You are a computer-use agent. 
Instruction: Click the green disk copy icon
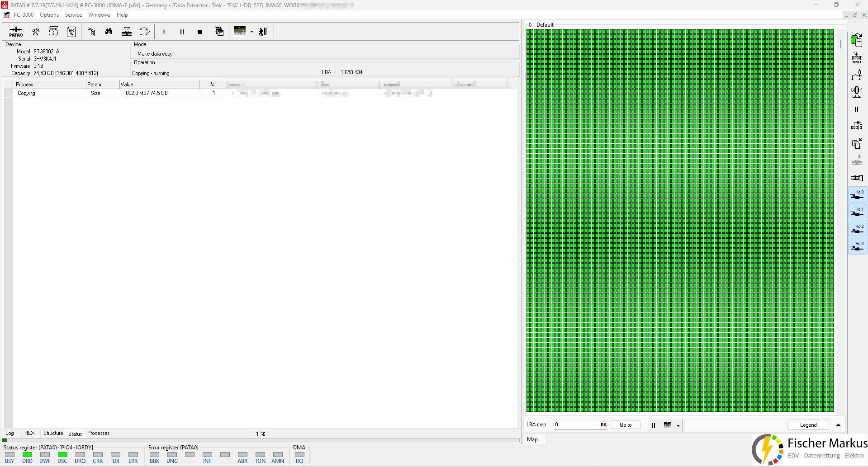point(856,40)
